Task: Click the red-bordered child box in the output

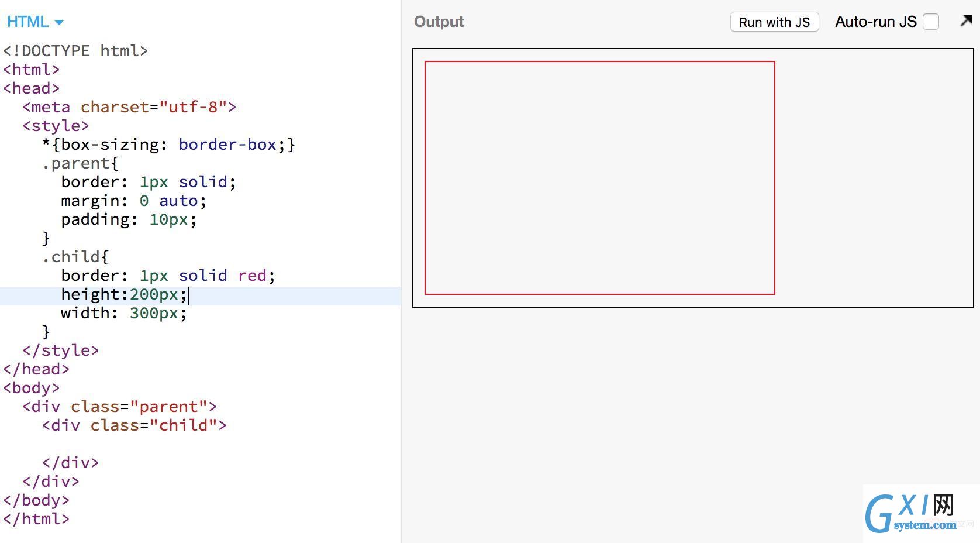Action: 599,178
